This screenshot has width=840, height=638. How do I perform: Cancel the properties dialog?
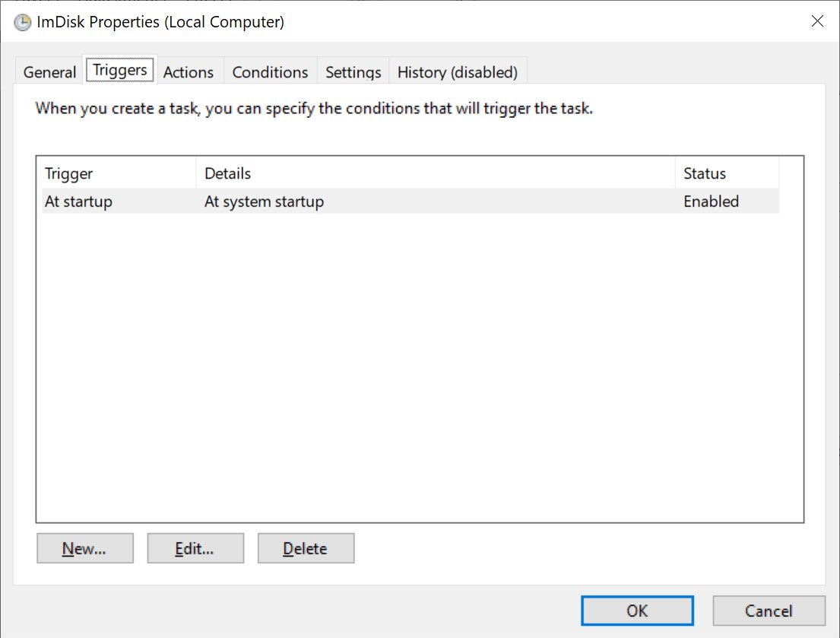[x=769, y=611]
